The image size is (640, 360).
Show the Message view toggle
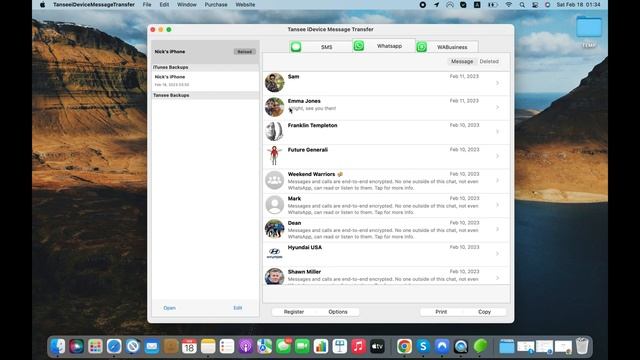[462, 61]
